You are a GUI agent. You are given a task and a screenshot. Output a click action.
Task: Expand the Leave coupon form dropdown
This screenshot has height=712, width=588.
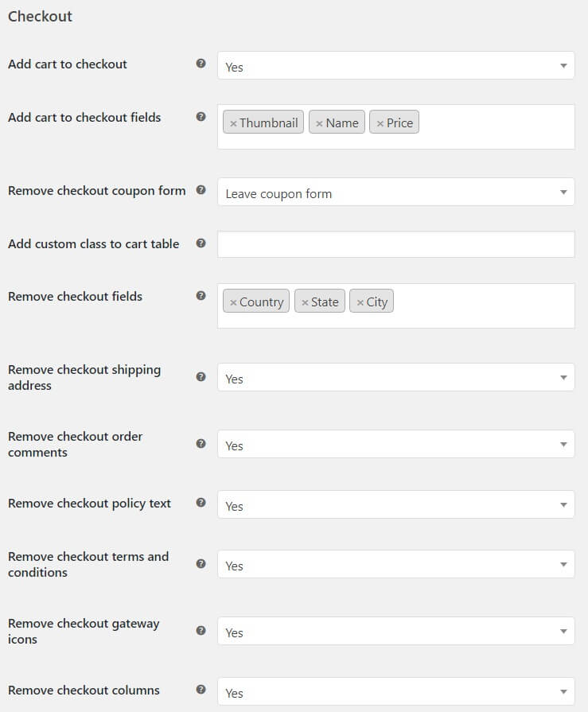tap(396, 192)
